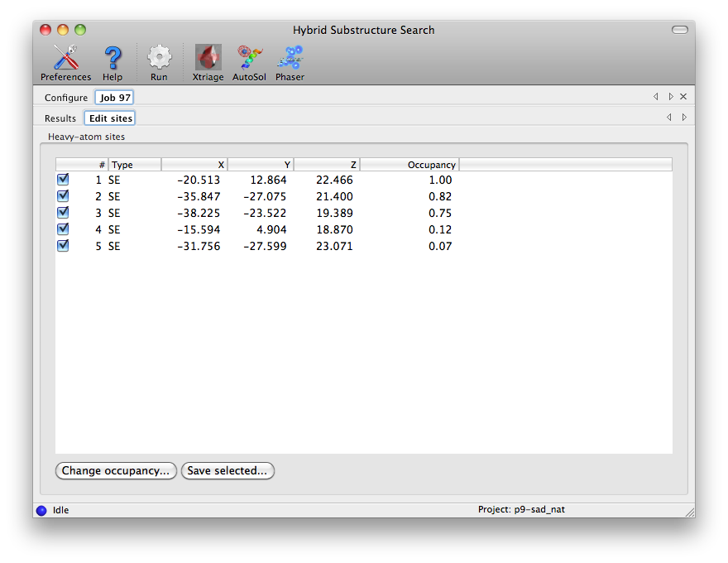Close the Job 97 tab with X
The width and height of the screenshot is (728, 563).
pyautogui.click(x=683, y=97)
